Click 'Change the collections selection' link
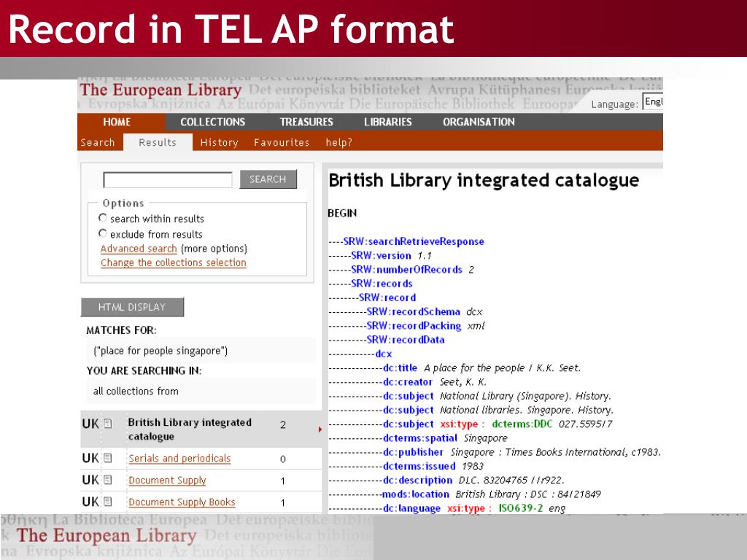 [x=174, y=262]
